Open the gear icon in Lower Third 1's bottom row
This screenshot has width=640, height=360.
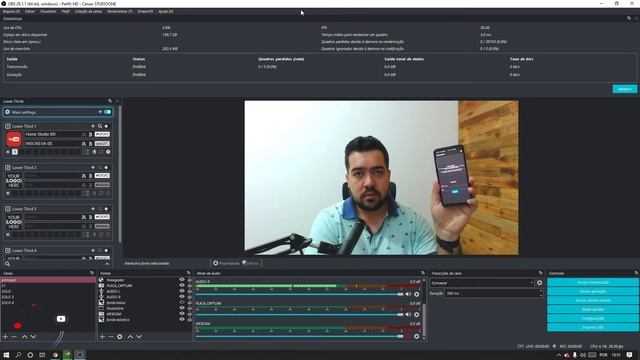(108, 152)
